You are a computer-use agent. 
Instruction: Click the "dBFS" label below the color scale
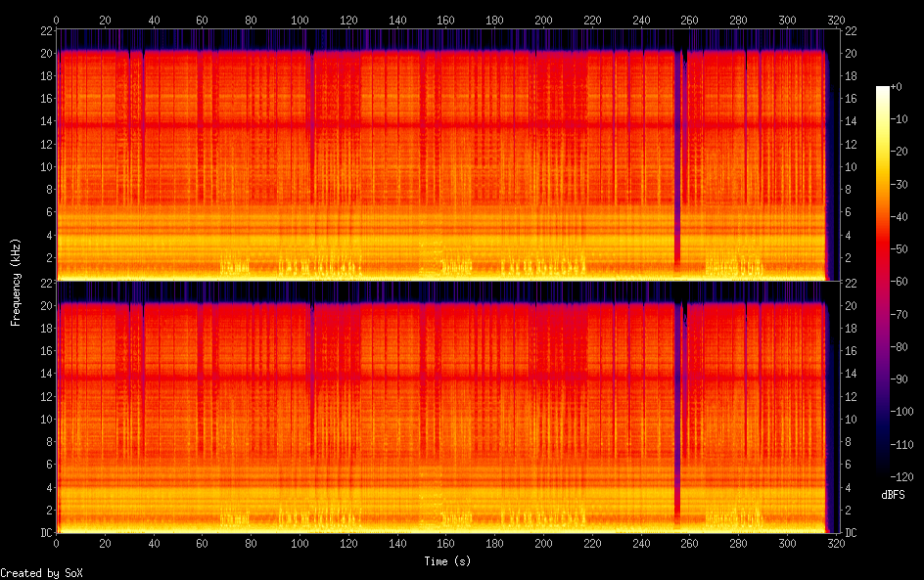893,496
